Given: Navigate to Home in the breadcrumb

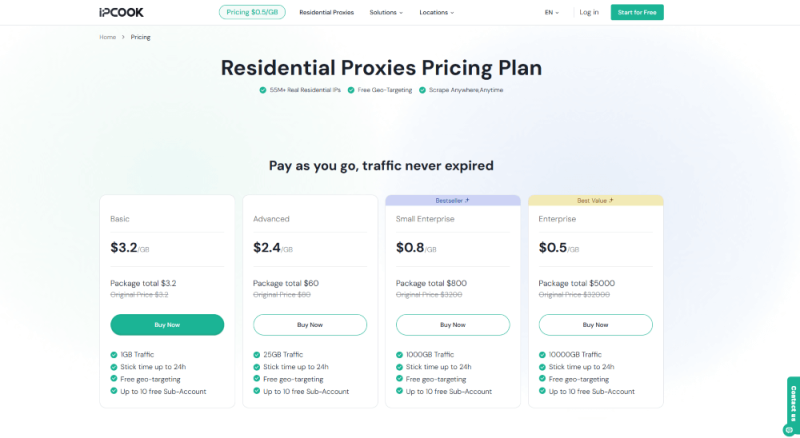Looking at the screenshot, I should [107, 37].
